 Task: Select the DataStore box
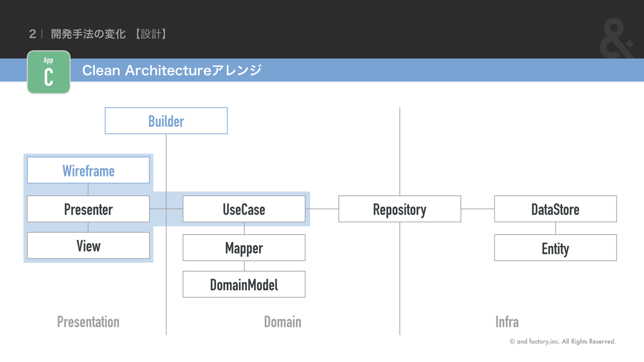click(555, 209)
